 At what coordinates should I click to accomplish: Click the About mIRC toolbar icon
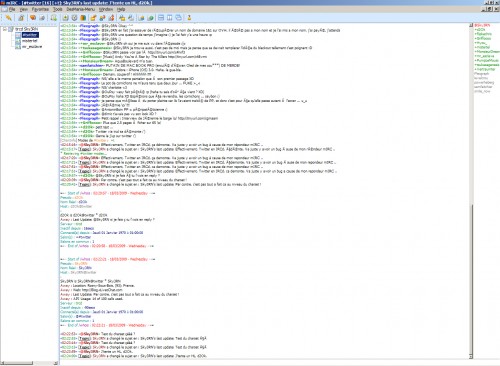tap(189, 18)
